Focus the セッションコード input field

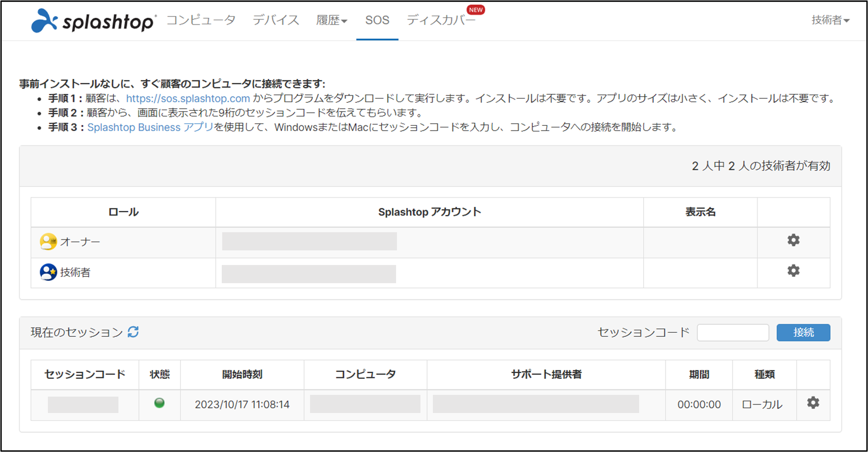tap(733, 332)
